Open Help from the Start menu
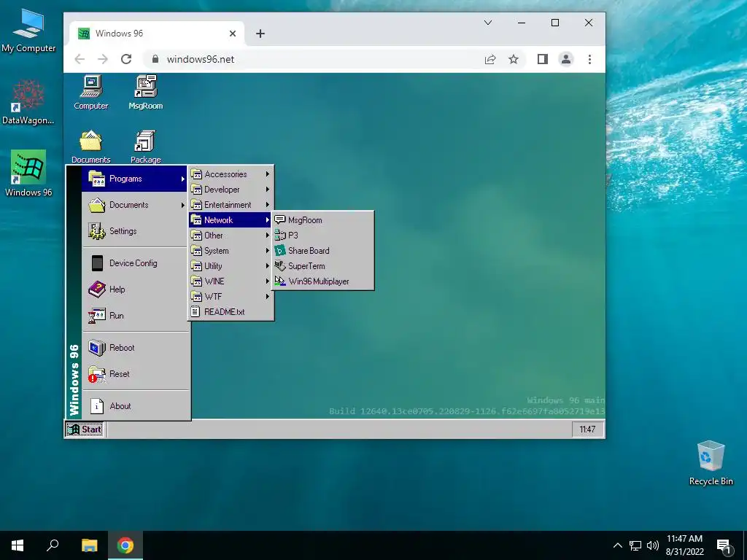 point(134,289)
